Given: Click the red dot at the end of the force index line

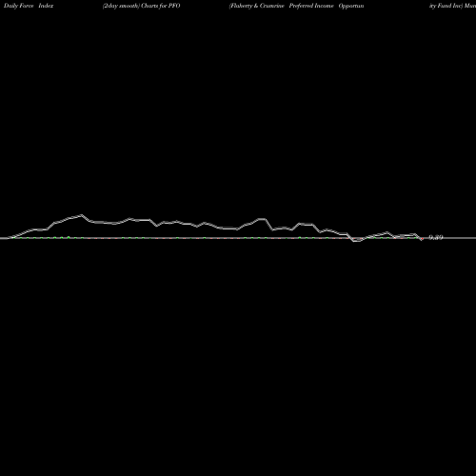Looking at the screenshot, I should point(422,239).
